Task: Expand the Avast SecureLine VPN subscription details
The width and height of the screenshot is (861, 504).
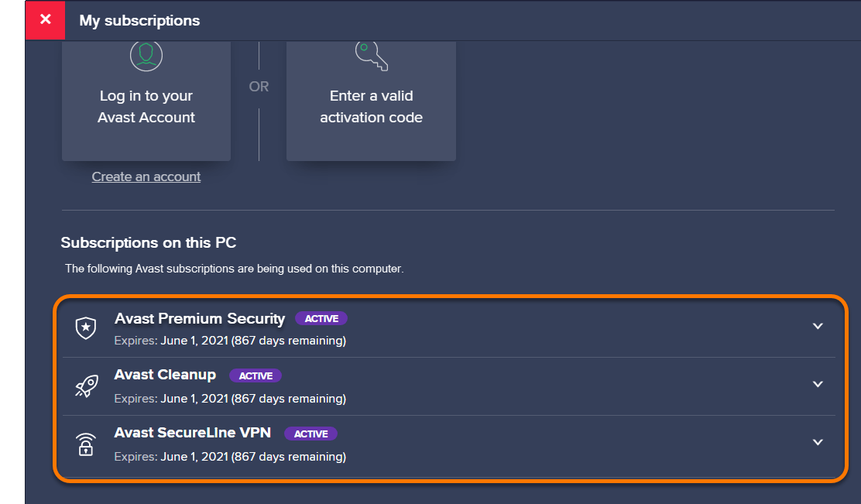Action: [818, 442]
